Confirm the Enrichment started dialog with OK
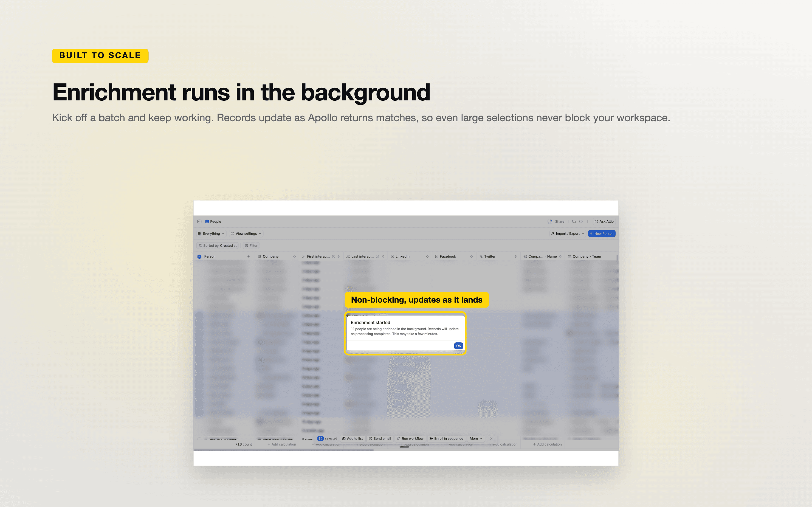This screenshot has width=812, height=507. [458, 346]
